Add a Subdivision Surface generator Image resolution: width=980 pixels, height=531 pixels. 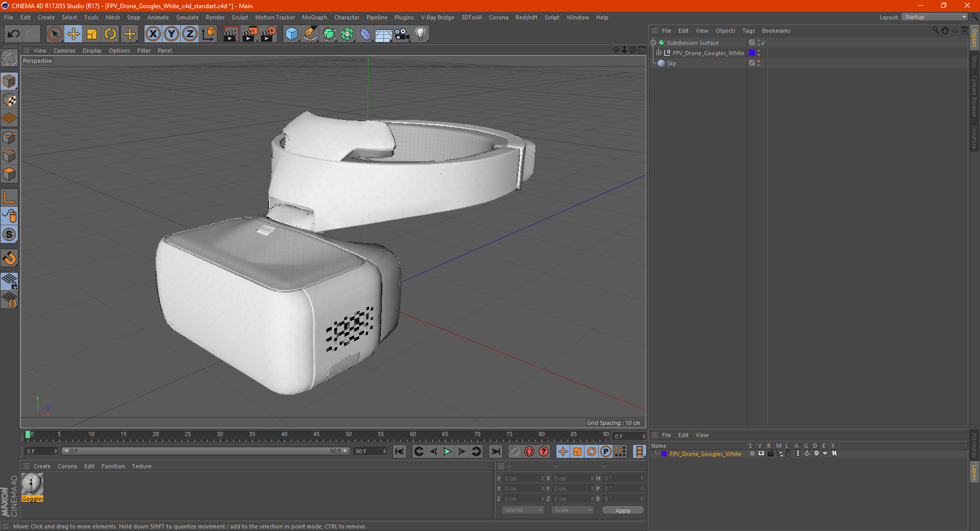tap(329, 34)
